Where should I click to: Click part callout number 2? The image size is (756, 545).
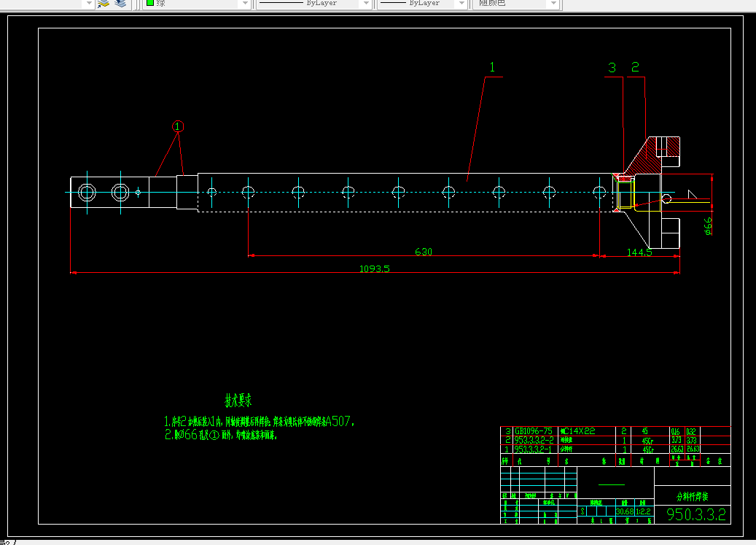(635, 67)
